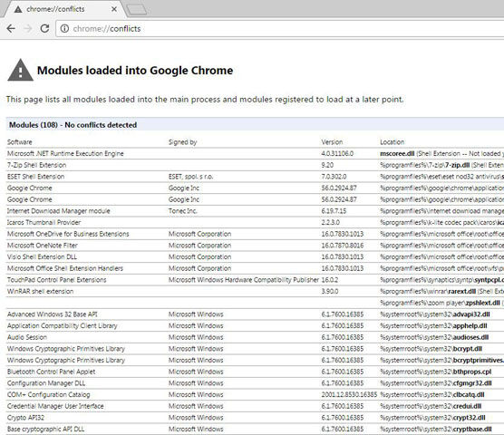Click the 'Location' column header
Image resolution: width=504 pixels, height=435 pixels.
393,142
